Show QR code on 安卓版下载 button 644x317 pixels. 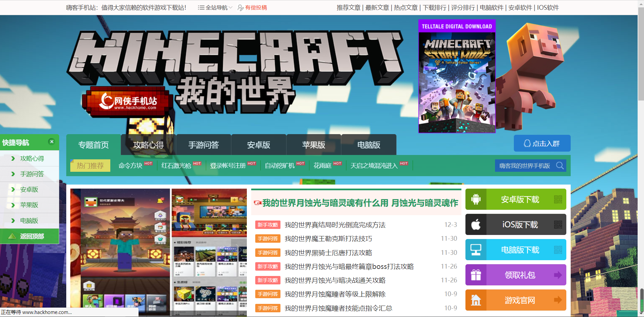click(x=558, y=199)
